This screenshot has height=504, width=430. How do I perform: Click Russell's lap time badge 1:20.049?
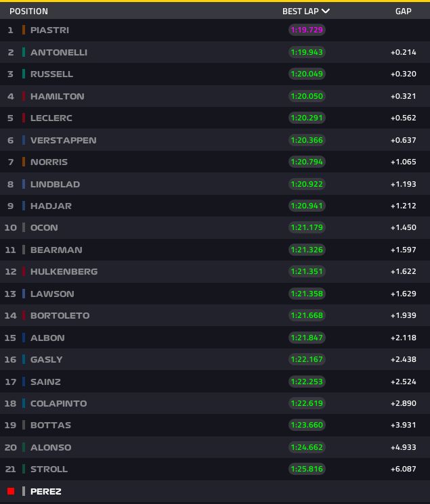[x=307, y=74]
